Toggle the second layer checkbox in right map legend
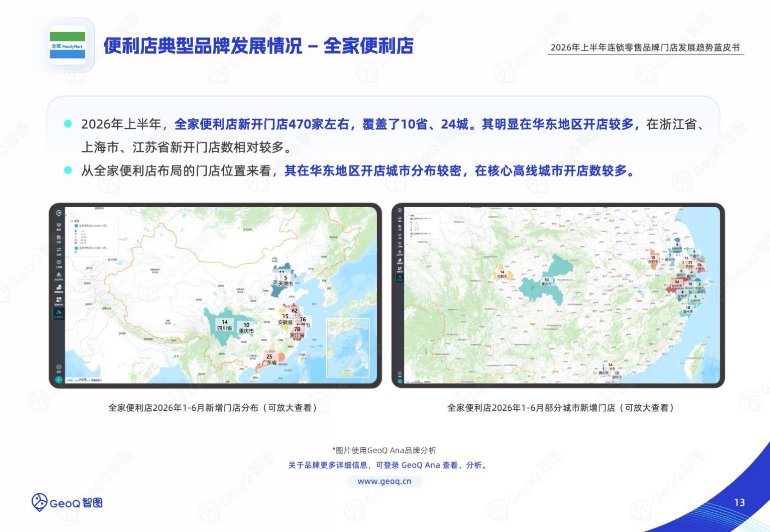Viewport: 770px width, 532px height. [x=412, y=234]
